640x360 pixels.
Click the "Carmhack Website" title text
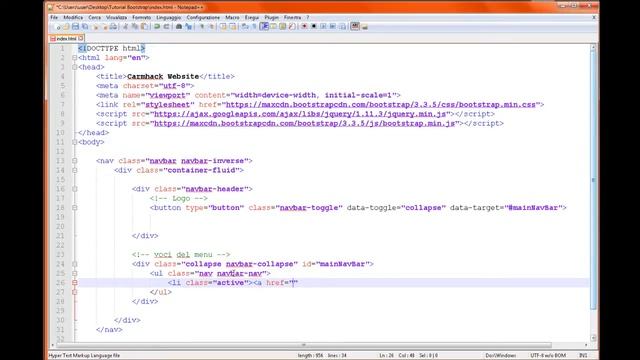click(x=163, y=77)
